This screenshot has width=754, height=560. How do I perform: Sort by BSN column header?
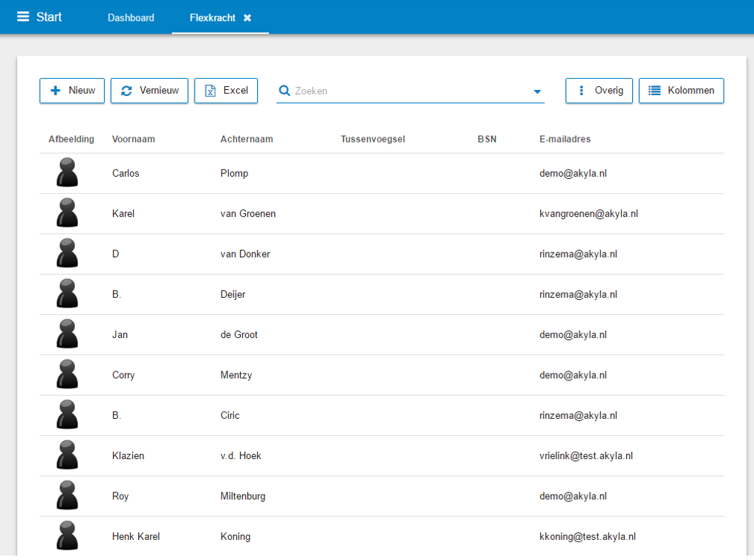pyautogui.click(x=487, y=140)
